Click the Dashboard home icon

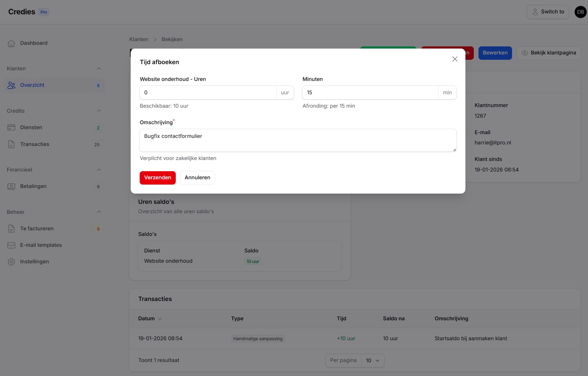(x=11, y=43)
